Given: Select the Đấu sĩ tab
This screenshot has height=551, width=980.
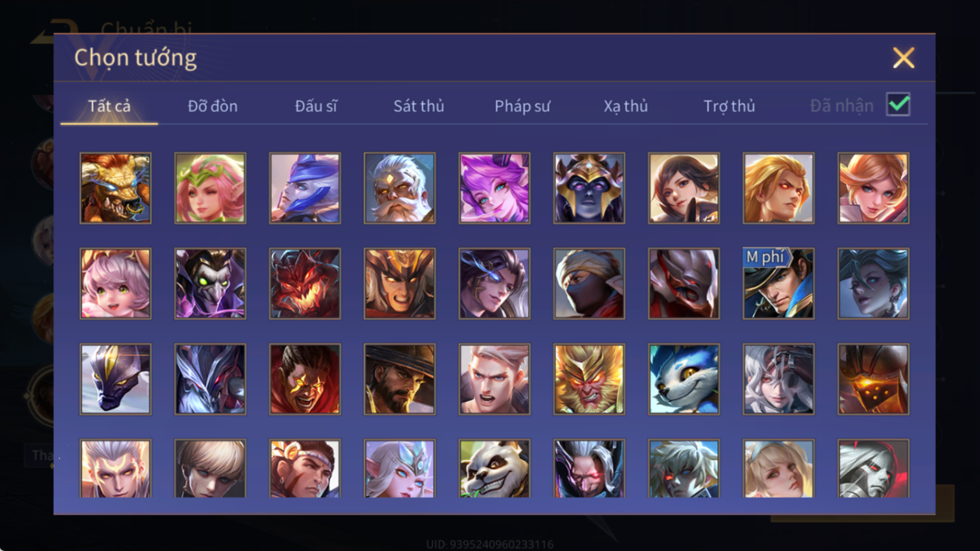Looking at the screenshot, I should (x=316, y=106).
